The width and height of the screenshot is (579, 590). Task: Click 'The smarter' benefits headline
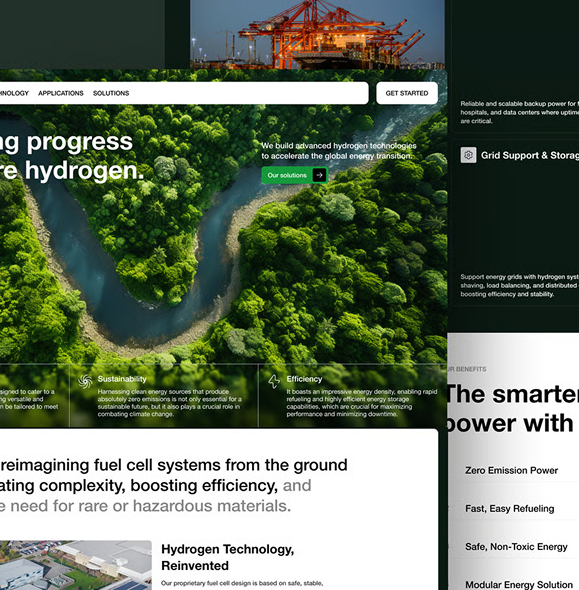point(512,394)
